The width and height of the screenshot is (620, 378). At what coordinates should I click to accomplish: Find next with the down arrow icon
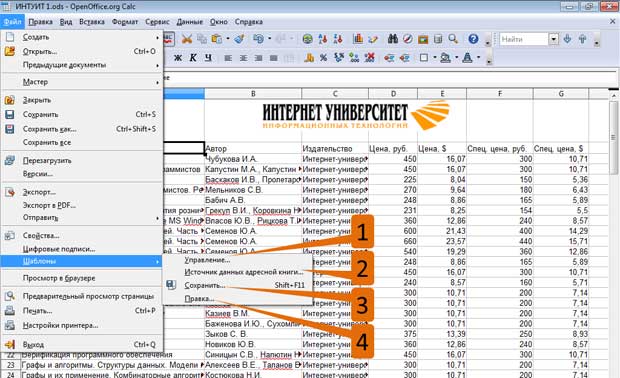tap(567, 39)
